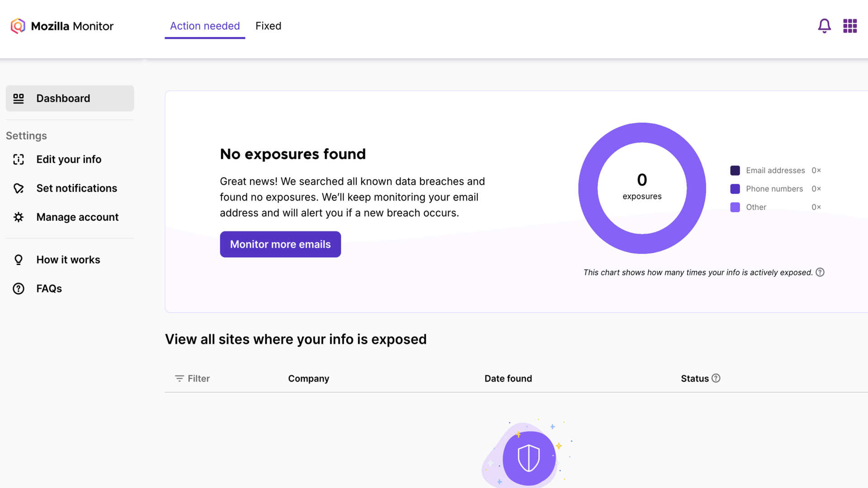Viewport: 868px width, 488px height.
Task: Click the Email addresses legend swatch
Action: point(735,171)
